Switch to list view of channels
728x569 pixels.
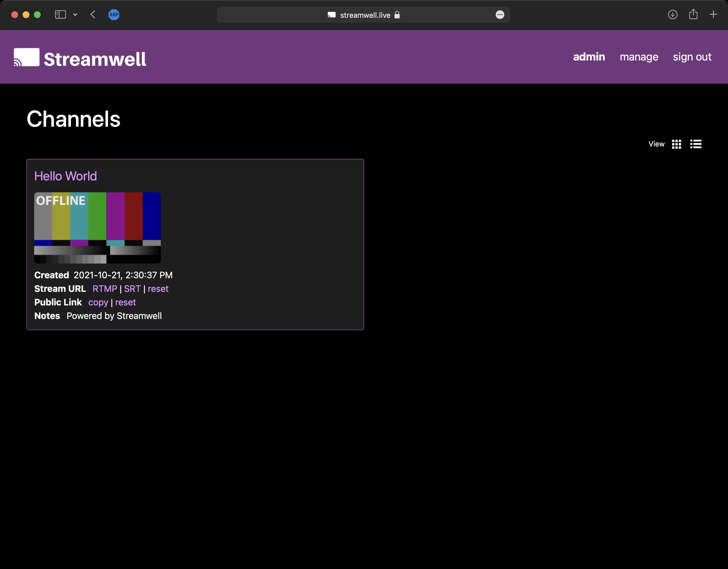tap(696, 144)
